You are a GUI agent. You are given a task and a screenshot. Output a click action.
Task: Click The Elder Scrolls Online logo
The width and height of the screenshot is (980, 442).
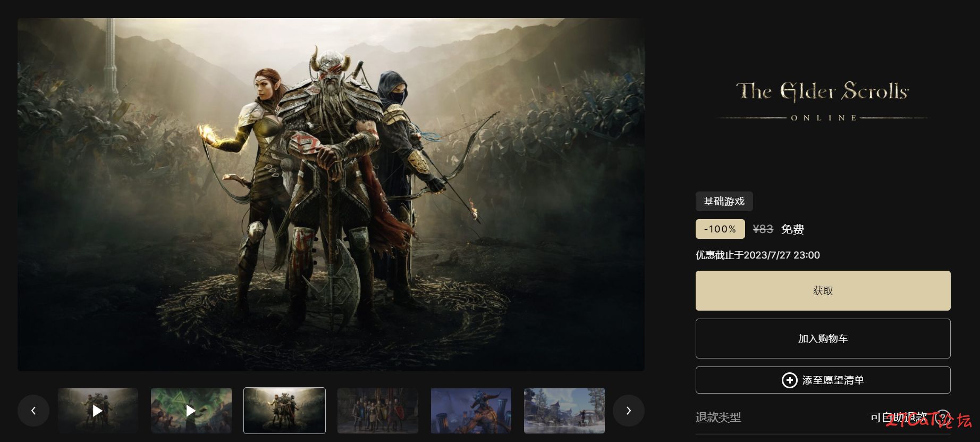click(x=823, y=101)
